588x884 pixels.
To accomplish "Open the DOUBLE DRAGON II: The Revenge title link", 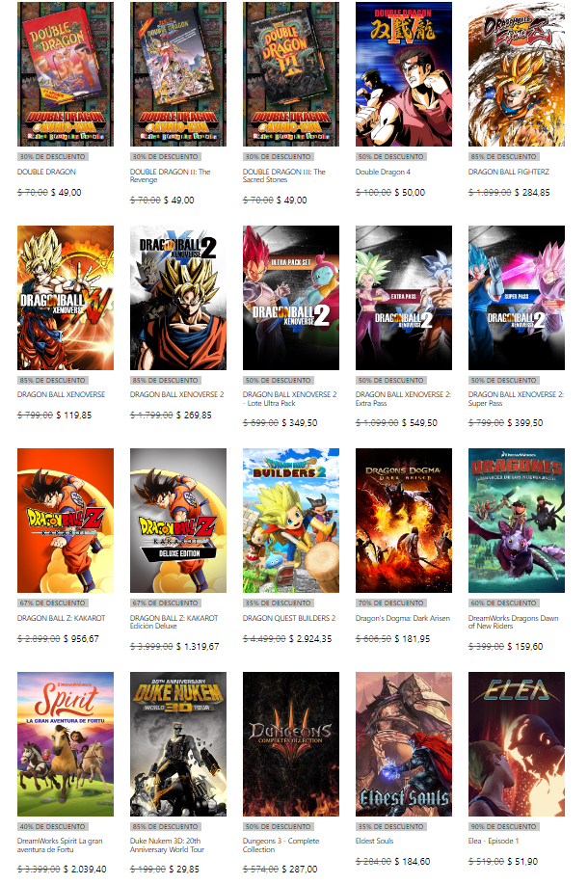I will [171, 175].
